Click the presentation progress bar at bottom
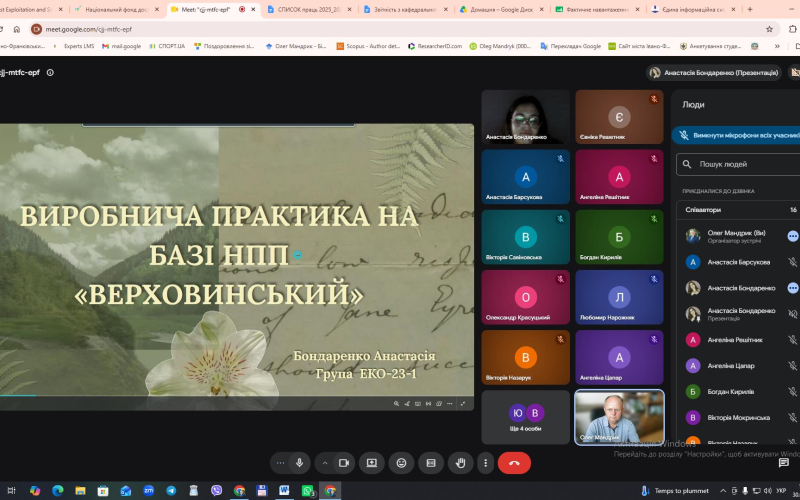The width and height of the screenshot is (800, 500). coord(237,395)
